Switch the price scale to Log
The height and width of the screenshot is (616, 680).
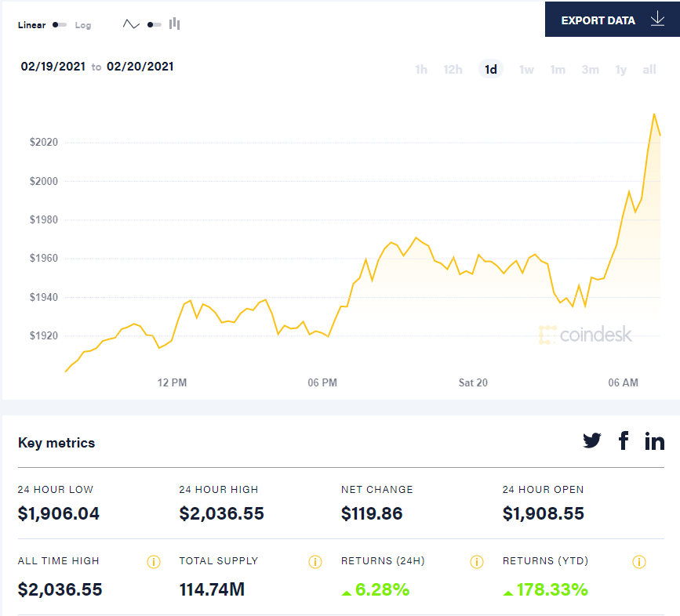pos(82,24)
